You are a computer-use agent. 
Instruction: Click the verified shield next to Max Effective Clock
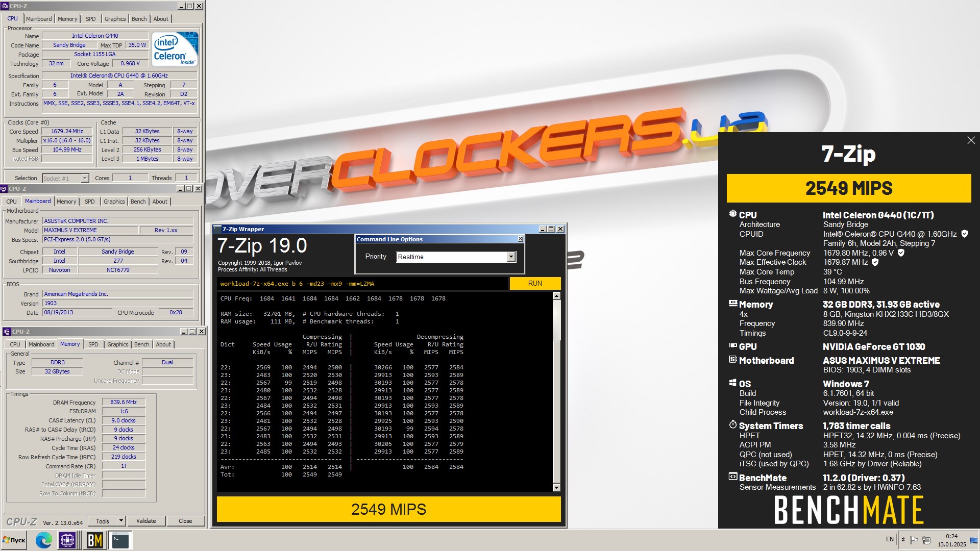point(875,262)
